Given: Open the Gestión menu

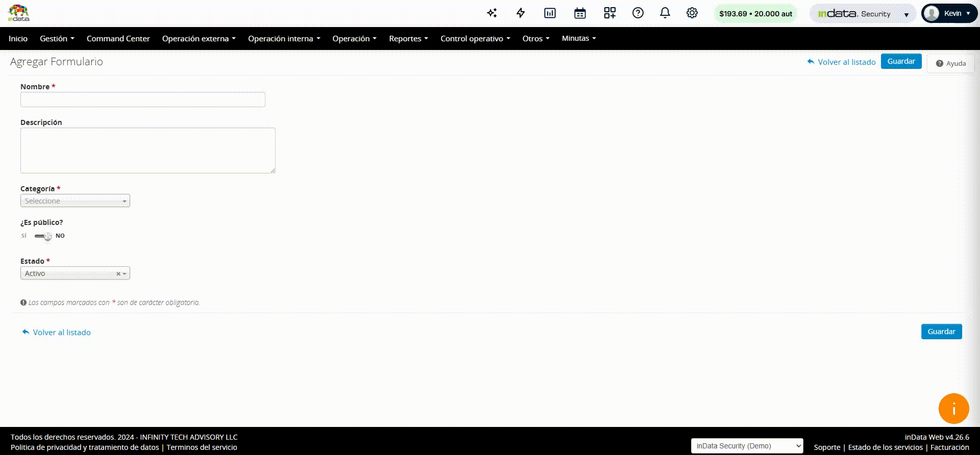Looking at the screenshot, I should [57, 39].
